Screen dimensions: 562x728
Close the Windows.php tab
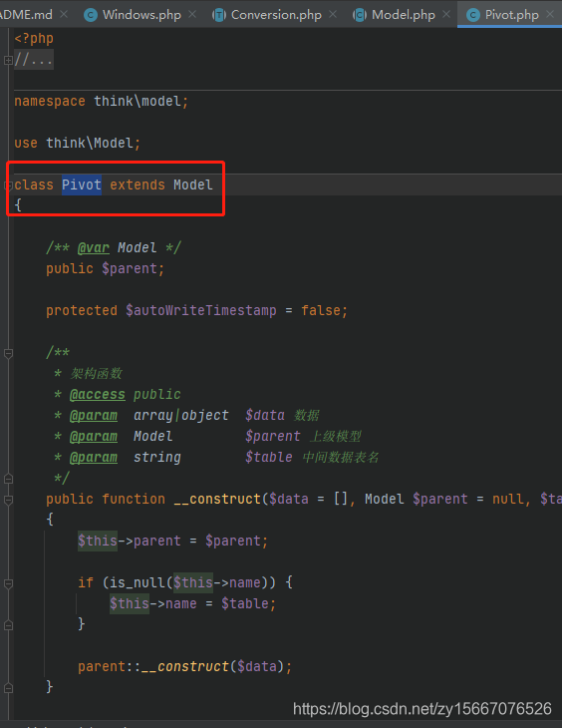tap(192, 15)
